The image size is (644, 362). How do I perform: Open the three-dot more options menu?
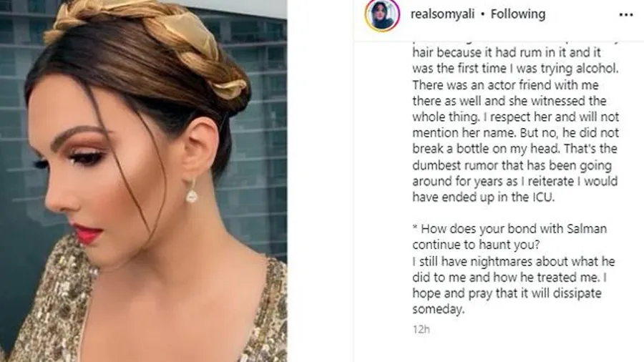[625, 14]
